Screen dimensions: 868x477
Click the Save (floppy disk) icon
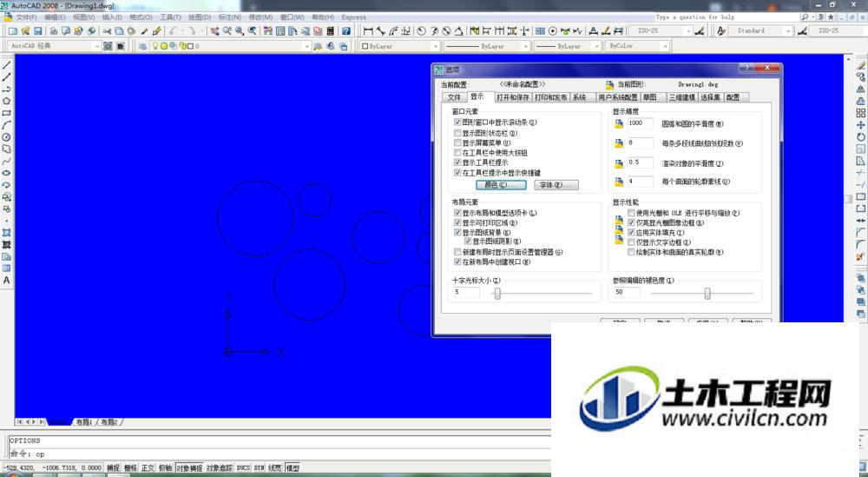coord(38,31)
